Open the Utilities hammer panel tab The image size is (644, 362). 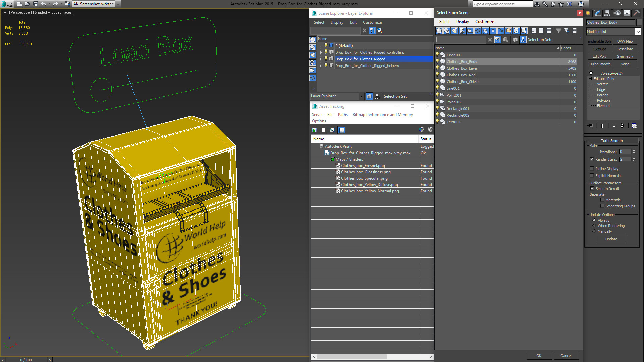click(636, 13)
